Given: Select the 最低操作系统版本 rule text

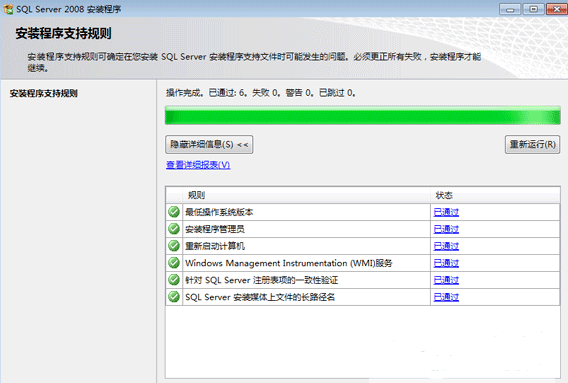Looking at the screenshot, I should pos(219,212).
